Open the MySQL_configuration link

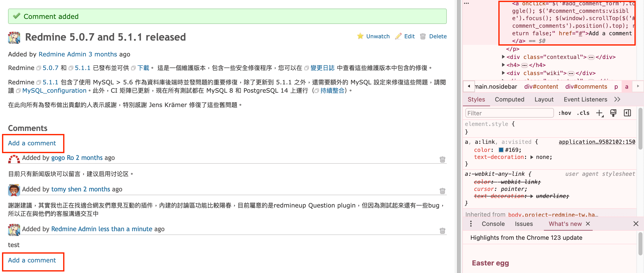(54, 91)
